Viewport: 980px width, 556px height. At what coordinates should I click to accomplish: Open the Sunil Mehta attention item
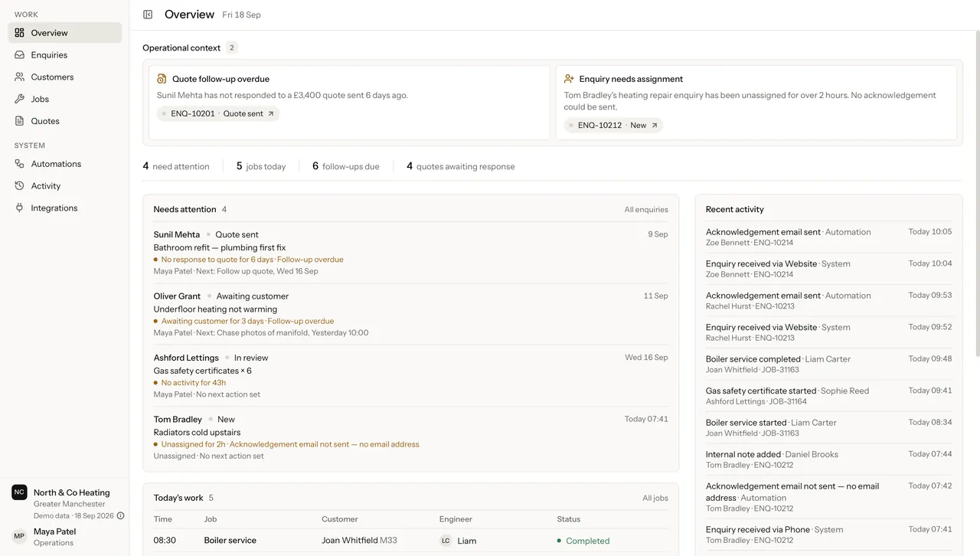point(410,253)
